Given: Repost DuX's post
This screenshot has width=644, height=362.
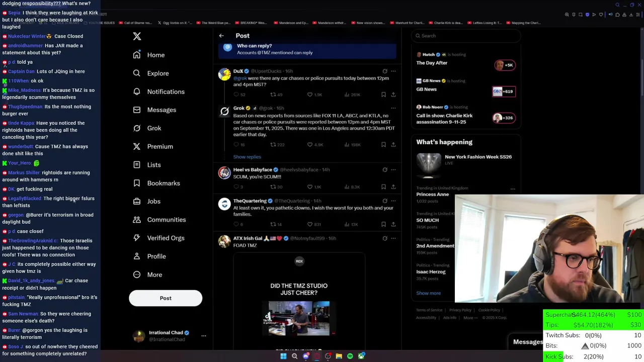Looking at the screenshot, I should click(x=276, y=95).
